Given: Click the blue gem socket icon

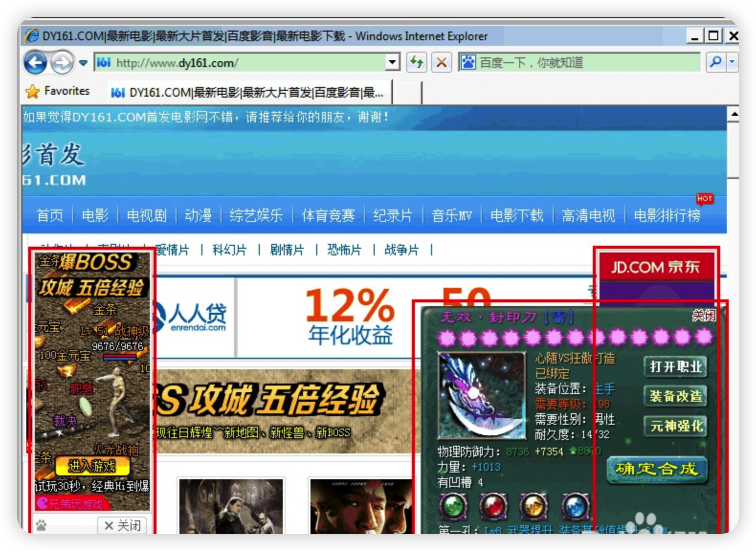Looking at the screenshot, I should click(x=575, y=506).
